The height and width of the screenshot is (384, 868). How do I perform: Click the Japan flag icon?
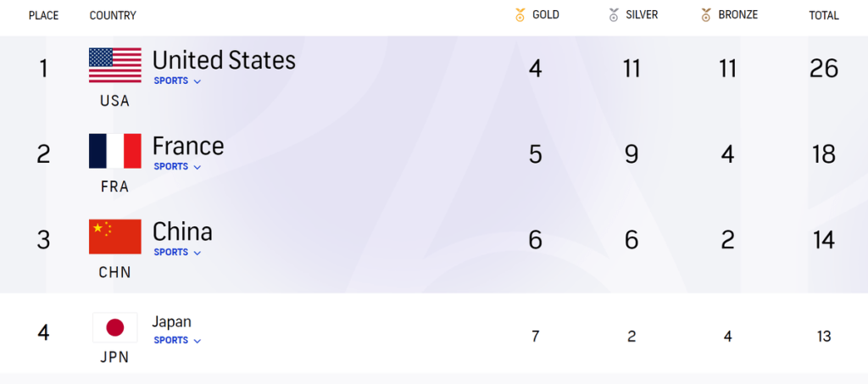click(x=115, y=328)
